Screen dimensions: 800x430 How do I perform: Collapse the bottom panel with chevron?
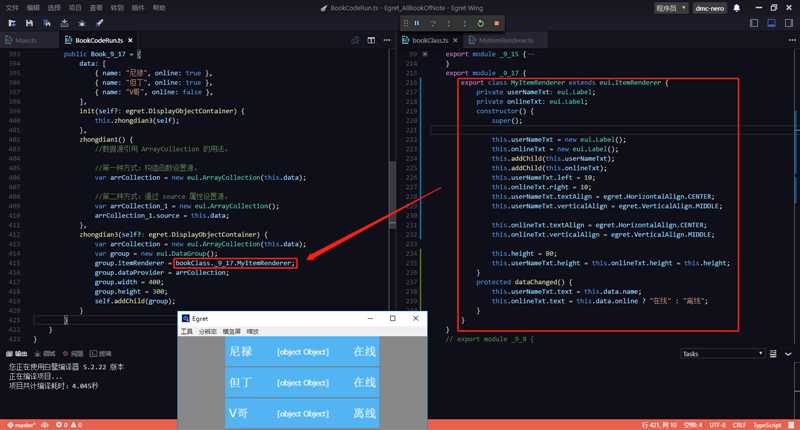789,353
